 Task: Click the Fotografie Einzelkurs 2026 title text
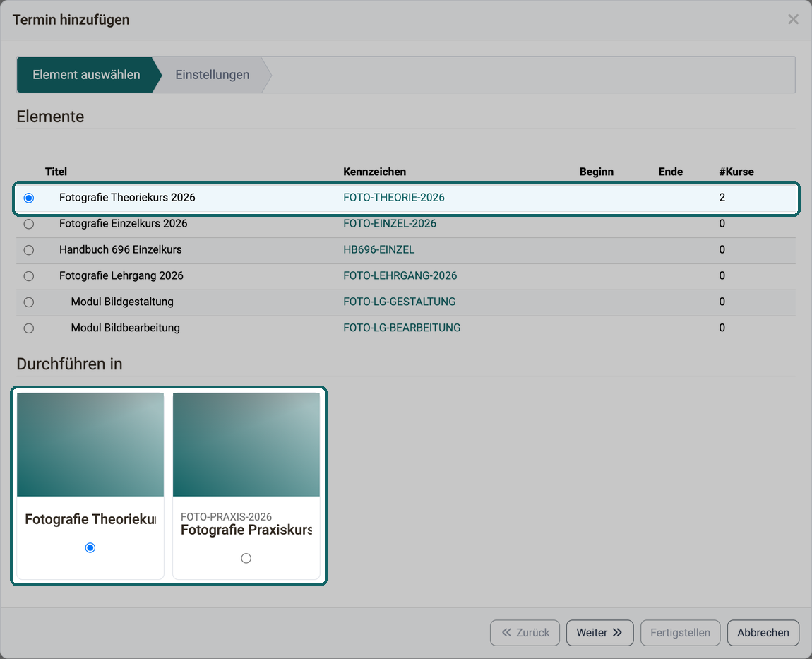(124, 223)
